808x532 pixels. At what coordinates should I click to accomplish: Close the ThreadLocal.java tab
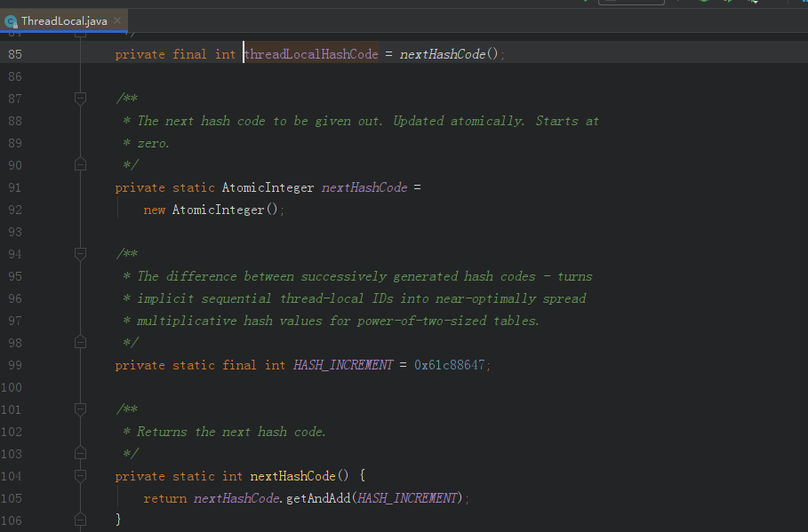[x=117, y=20]
